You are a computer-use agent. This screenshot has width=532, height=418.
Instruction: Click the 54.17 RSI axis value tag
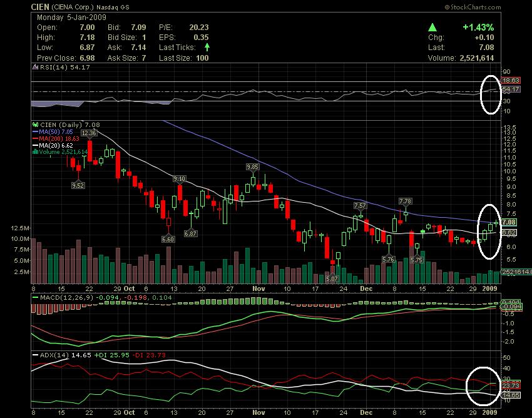511,89
